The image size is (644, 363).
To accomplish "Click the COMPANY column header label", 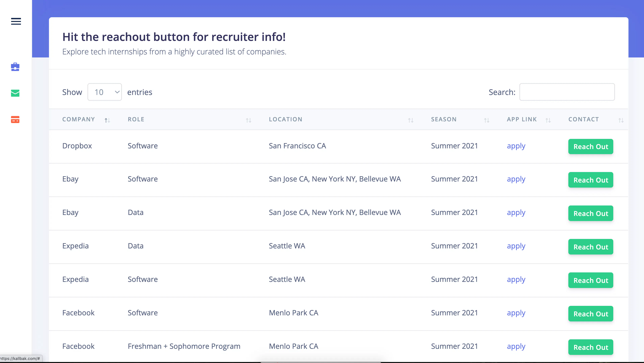I will [79, 119].
